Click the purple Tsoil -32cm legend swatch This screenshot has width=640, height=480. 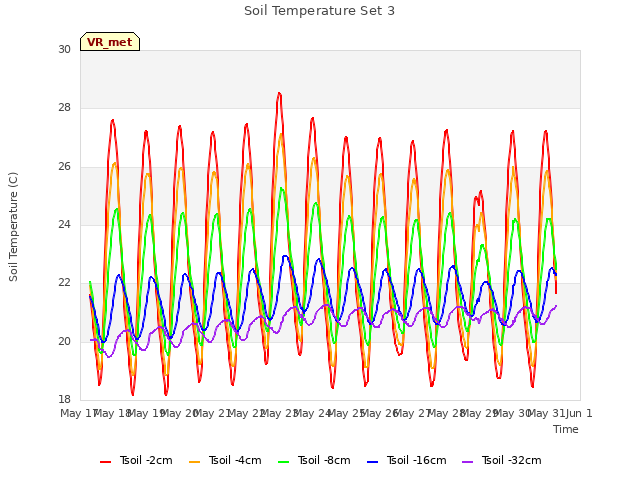pyautogui.click(x=467, y=462)
